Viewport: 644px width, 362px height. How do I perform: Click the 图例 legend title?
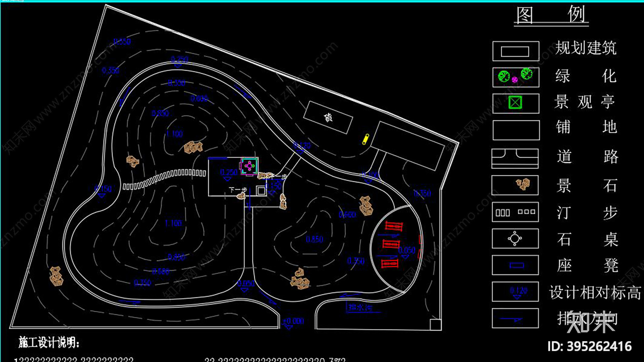551,15
